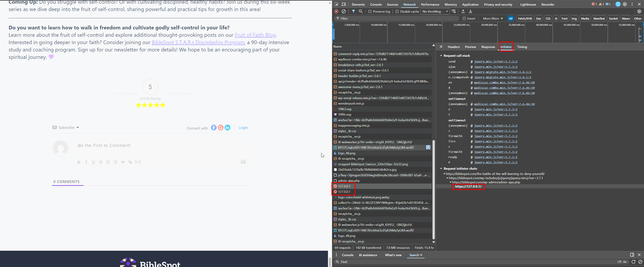The image size is (644, 267).
Task: Enable the Preserve log checkbox
Action: pyautogui.click(x=370, y=12)
